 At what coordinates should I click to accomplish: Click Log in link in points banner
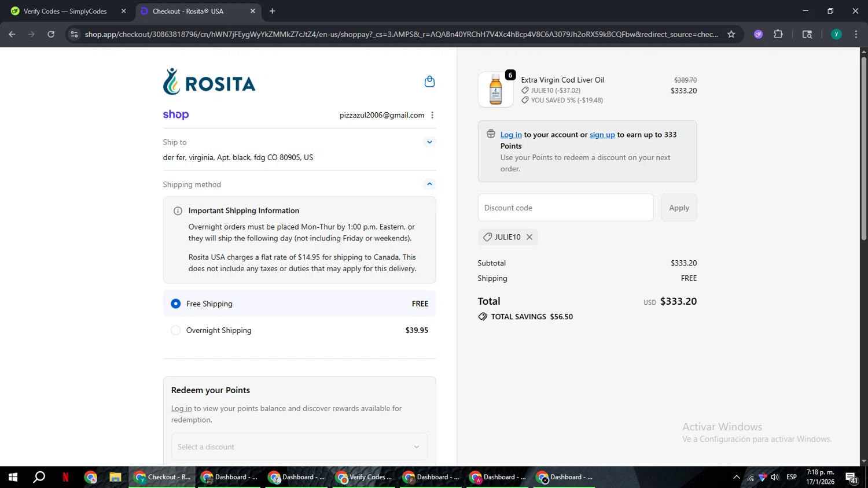(x=511, y=135)
